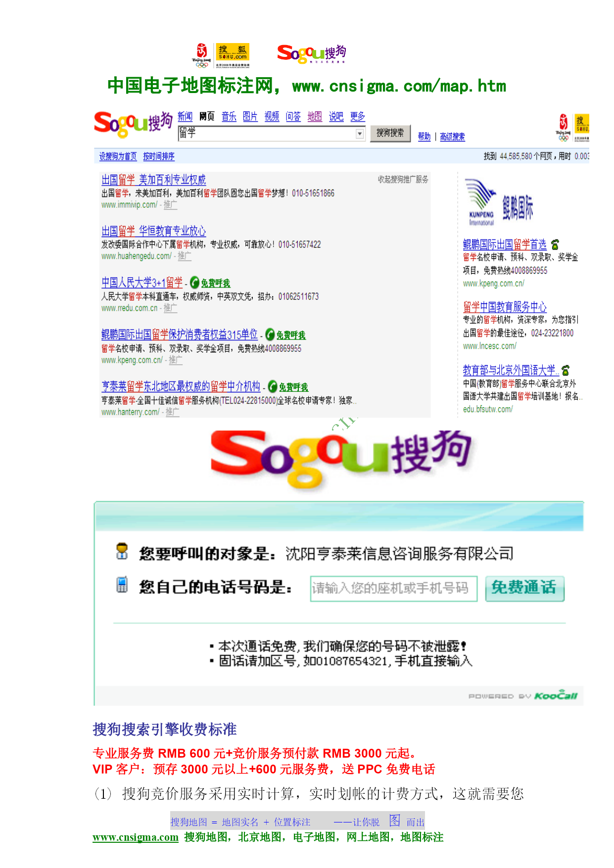Open the search box suggestion dropdown arrow
The width and height of the screenshot is (614, 868).
[360, 134]
